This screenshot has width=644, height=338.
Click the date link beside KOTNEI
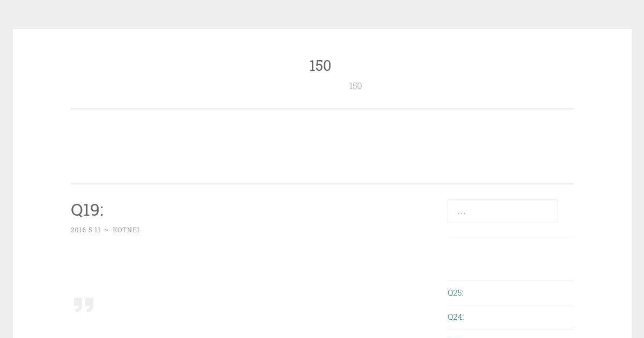coord(86,230)
